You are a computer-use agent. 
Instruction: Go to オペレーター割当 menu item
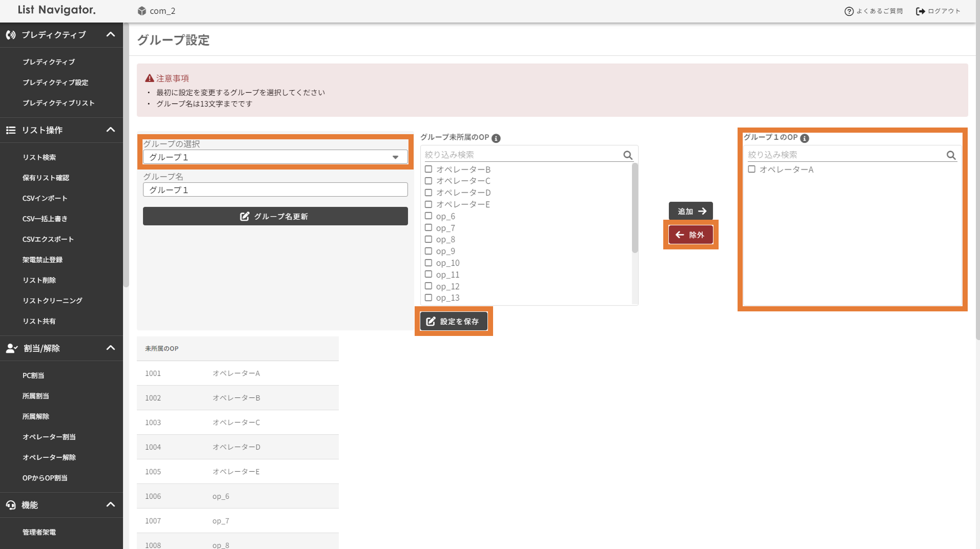(x=49, y=437)
